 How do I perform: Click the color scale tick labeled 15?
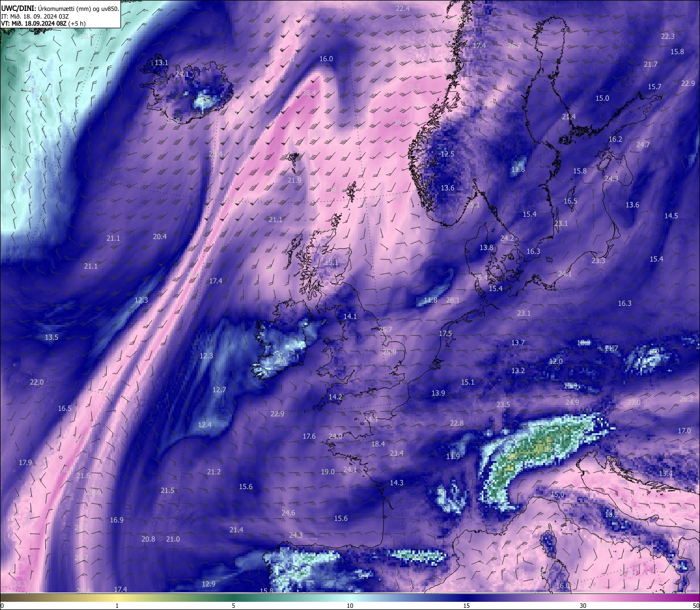click(x=466, y=606)
